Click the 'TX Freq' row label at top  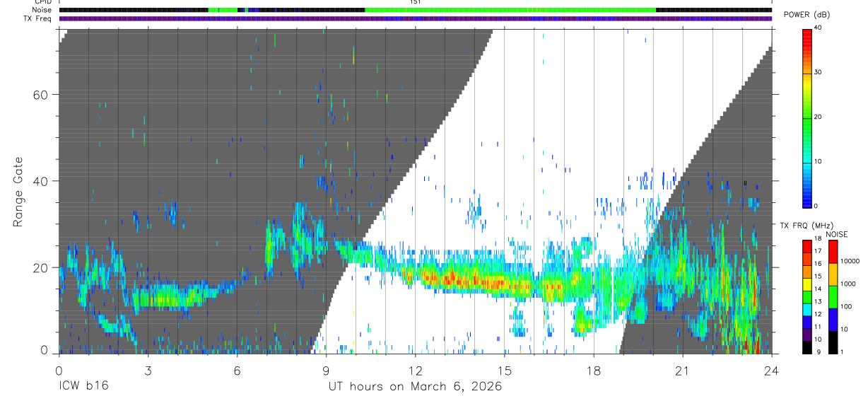38,18
